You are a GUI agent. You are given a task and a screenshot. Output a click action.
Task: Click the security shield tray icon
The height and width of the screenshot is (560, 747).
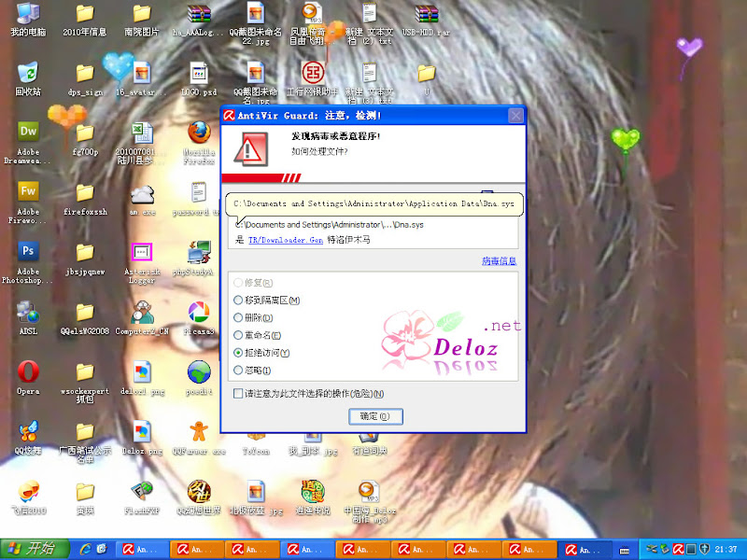click(704, 549)
